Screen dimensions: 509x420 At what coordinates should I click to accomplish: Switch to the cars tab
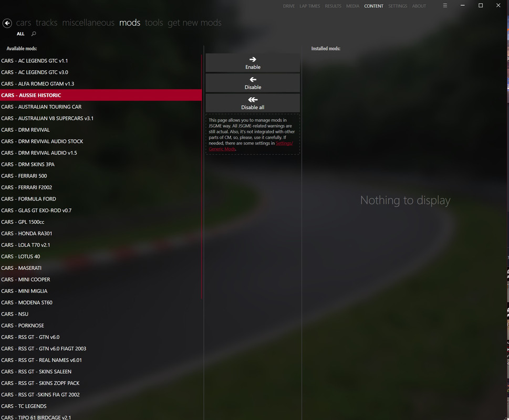coord(24,23)
